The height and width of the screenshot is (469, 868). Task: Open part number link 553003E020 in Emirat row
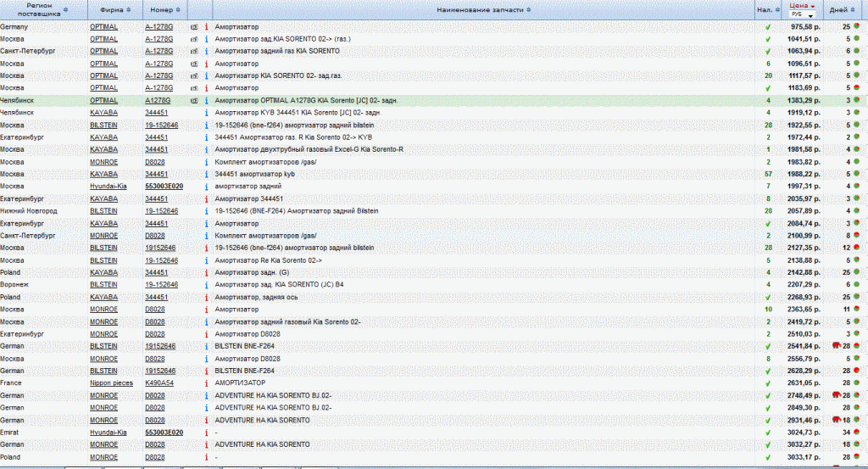point(164,432)
